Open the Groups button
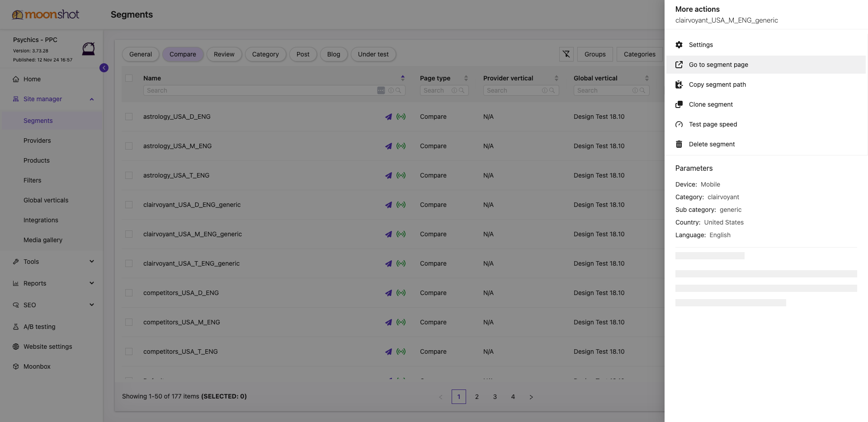The image size is (868, 422). pyautogui.click(x=595, y=54)
